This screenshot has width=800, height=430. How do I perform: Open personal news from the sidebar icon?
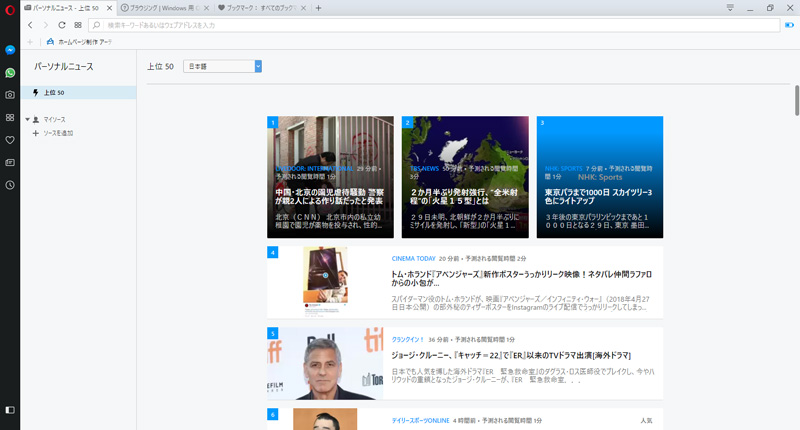pyautogui.click(x=10, y=162)
